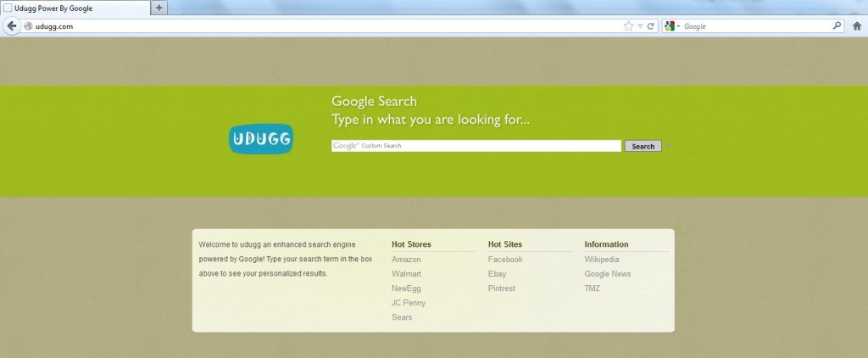The height and width of the screenshot is (358, 868).
Task: Open the Wikipedia link
Action: (x=602, y=260)
